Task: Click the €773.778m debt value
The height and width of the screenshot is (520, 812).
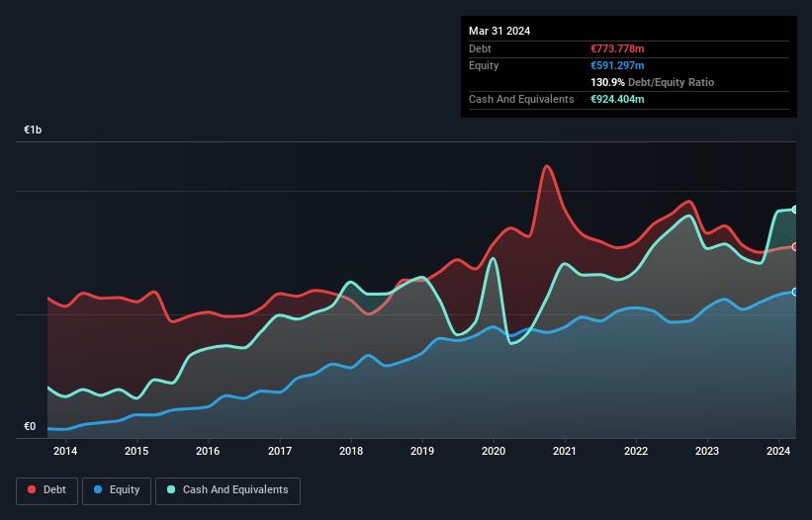Action: point(617,48)
